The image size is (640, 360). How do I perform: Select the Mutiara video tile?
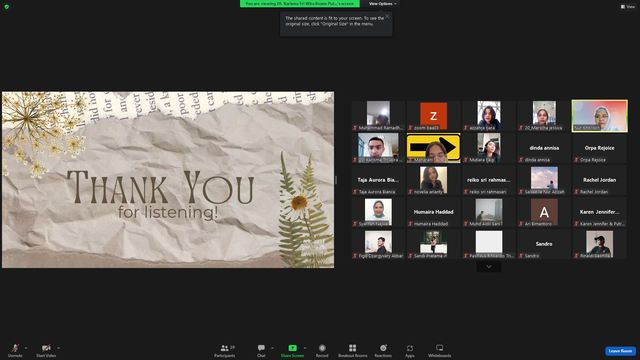[489, 148]
